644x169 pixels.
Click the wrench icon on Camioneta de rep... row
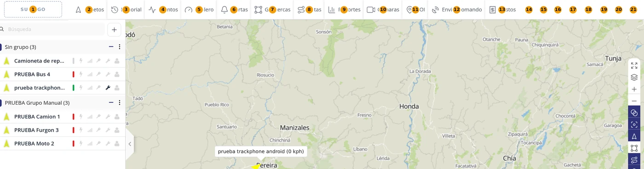click(108, 61)
